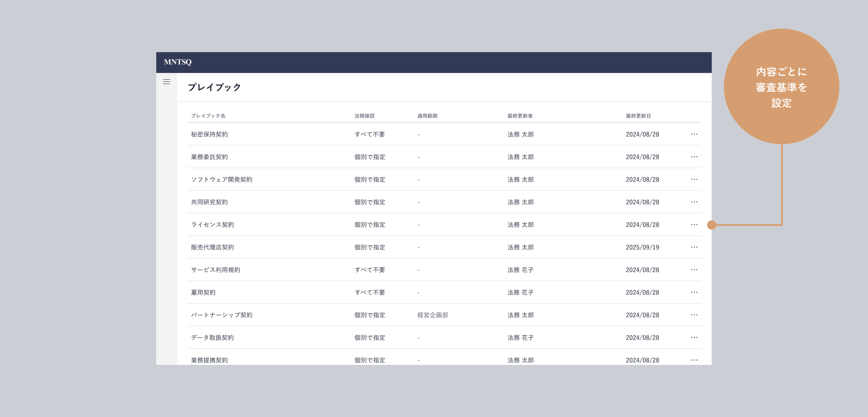Open more options for ライセンス契約
Viewport: 868px width, 417px height.
(694, 225)
